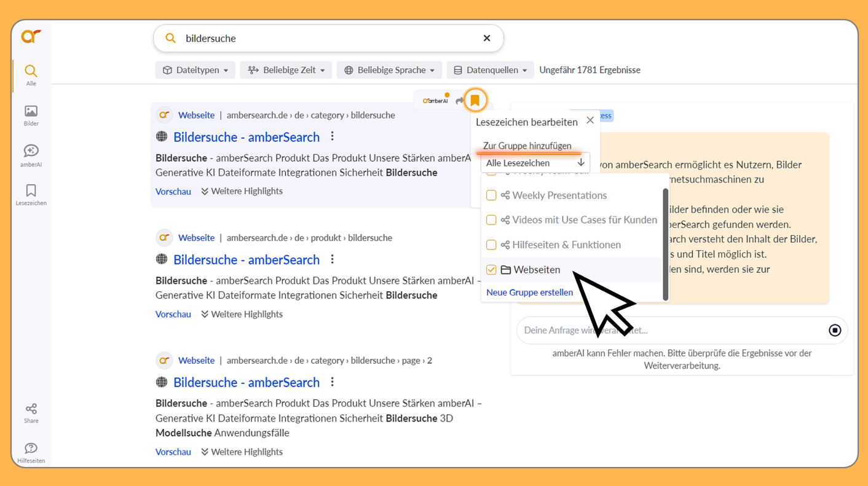This screenshot has height=486, width=868.
Task: Uncheck the Webseiten group
Action: [491, 270]
